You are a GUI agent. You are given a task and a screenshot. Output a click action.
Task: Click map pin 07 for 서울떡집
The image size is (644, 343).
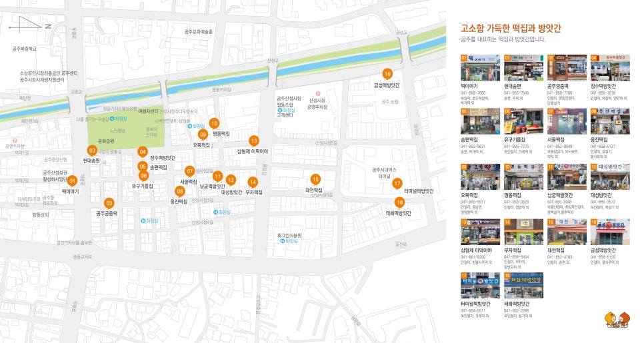[x=189, y=171]
